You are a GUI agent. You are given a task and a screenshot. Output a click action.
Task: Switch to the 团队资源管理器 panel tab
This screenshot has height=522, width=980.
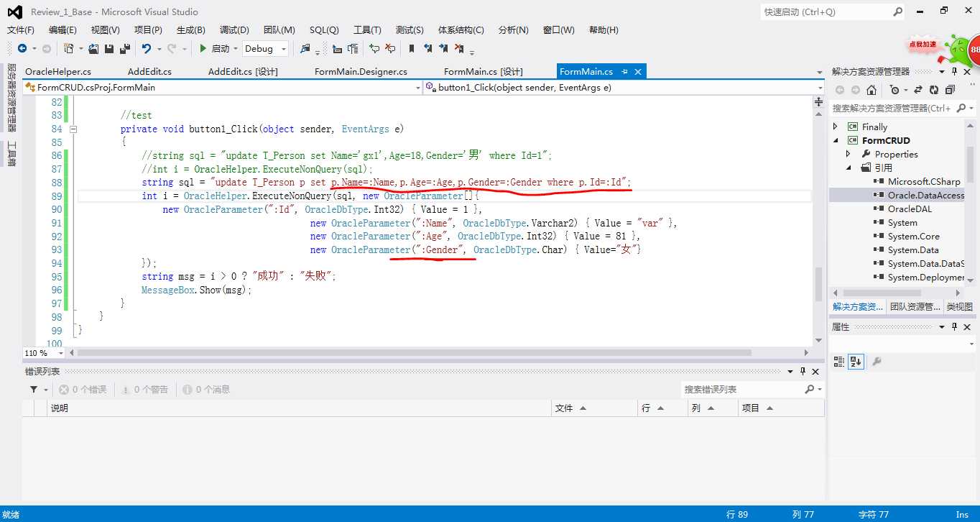915,306
